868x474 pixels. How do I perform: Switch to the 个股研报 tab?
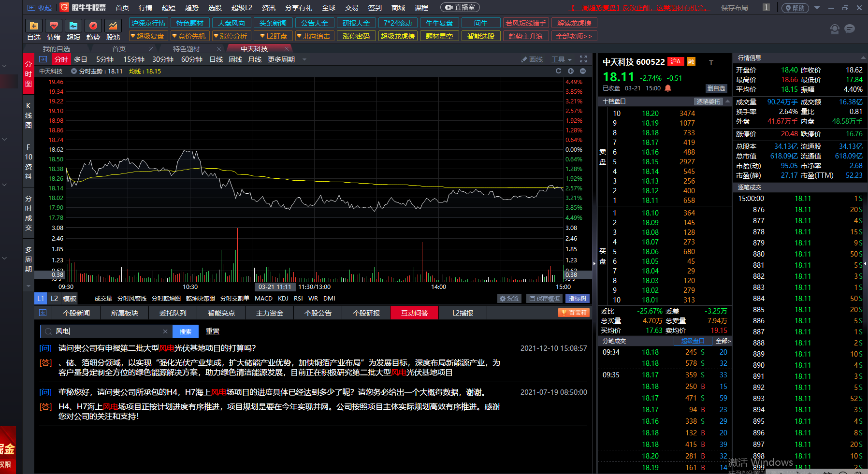click(366, 313)
